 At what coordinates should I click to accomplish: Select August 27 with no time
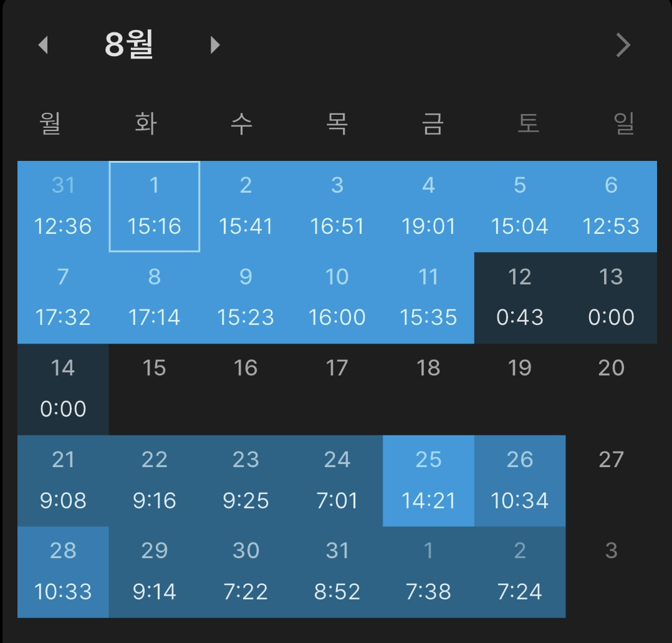click(611, 480)
